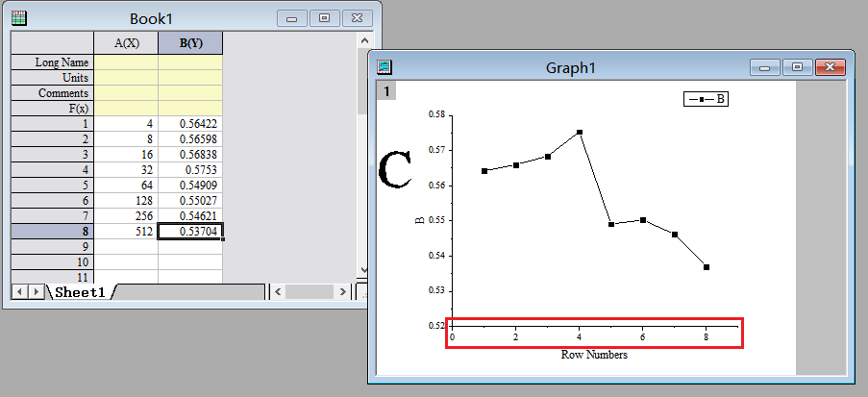Select column header B(Y)
Image resolution: width=868 pixels, height=397 pixels.
pos(190,43)
